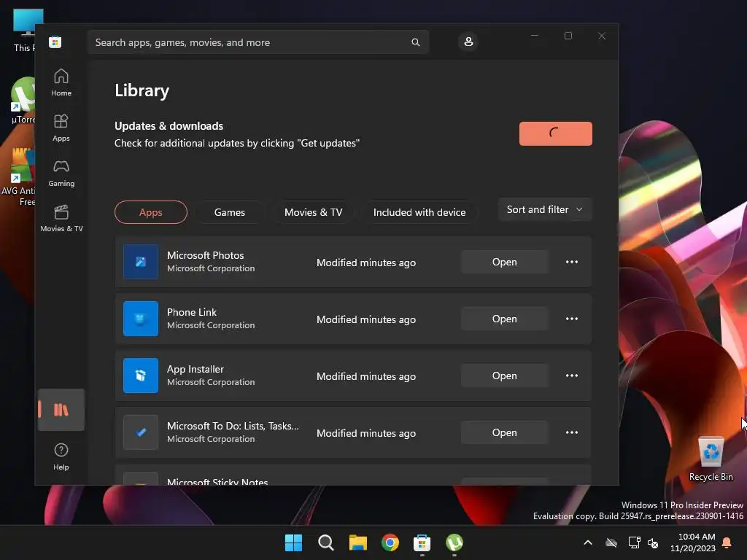
Task: Open more options for Microsoft Photos
Action: tap(572, 262)
